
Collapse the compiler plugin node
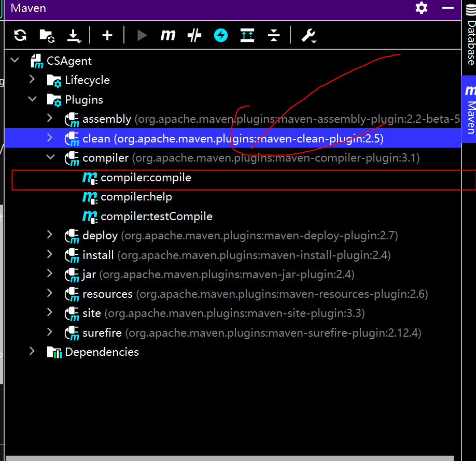(50, 157)
